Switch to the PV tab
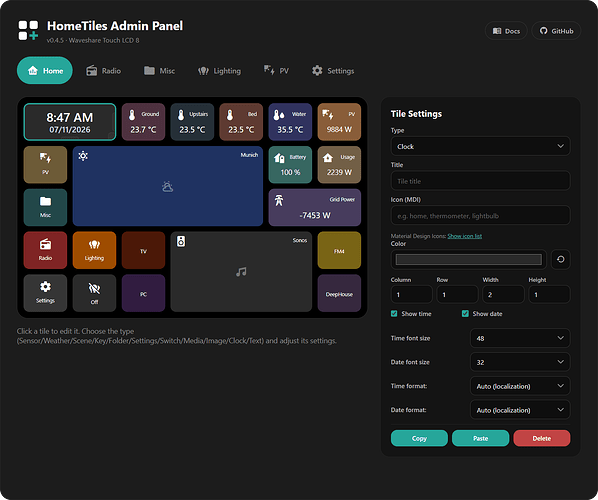 (x=276, y=71)
